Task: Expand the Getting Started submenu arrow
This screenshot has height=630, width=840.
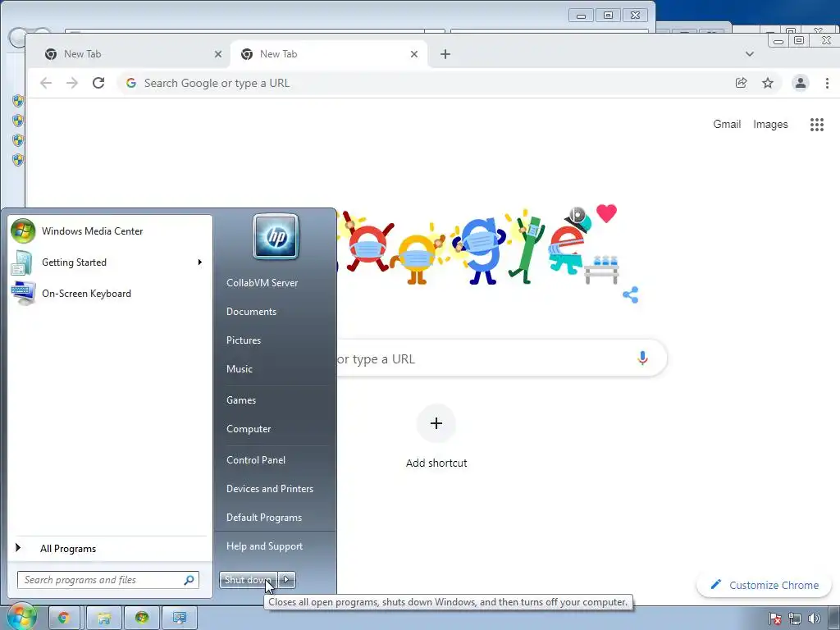Action: (x=200, y=262)
